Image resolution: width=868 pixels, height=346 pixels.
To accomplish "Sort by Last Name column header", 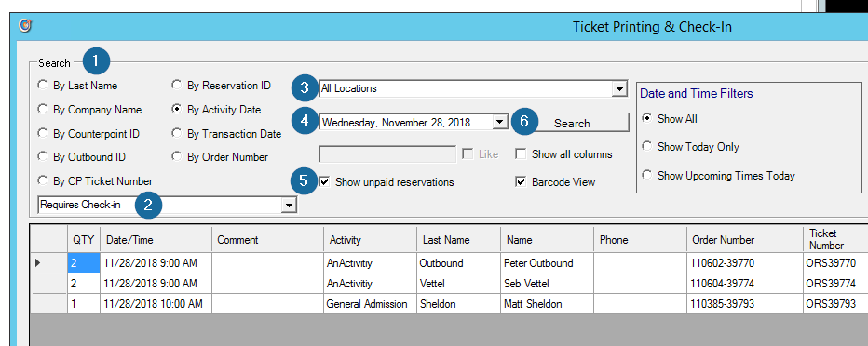I will tap(459, 240).
